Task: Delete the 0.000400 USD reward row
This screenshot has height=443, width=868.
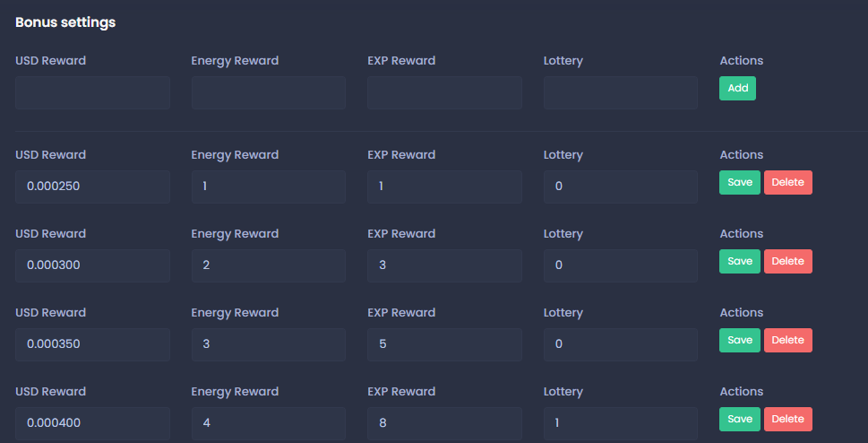Action: 788,419
